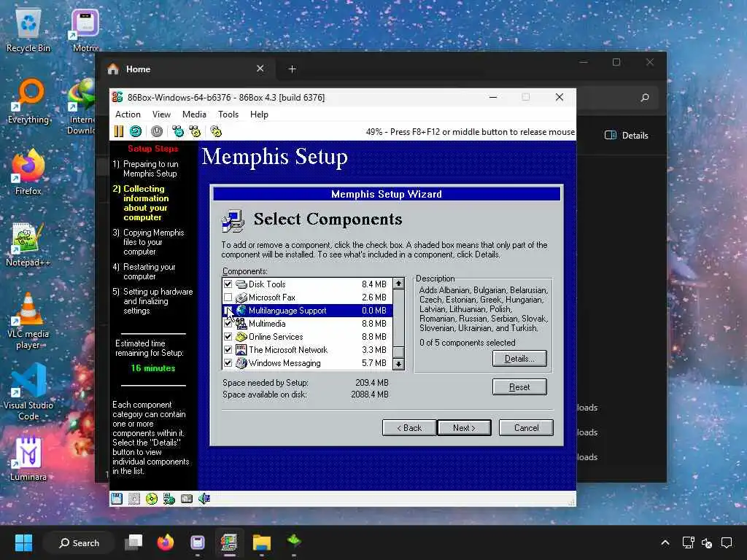Viewport: 747px width, 560px height.
Task: Check the Multilanguage Support checkbox
Action: point(228,311)
